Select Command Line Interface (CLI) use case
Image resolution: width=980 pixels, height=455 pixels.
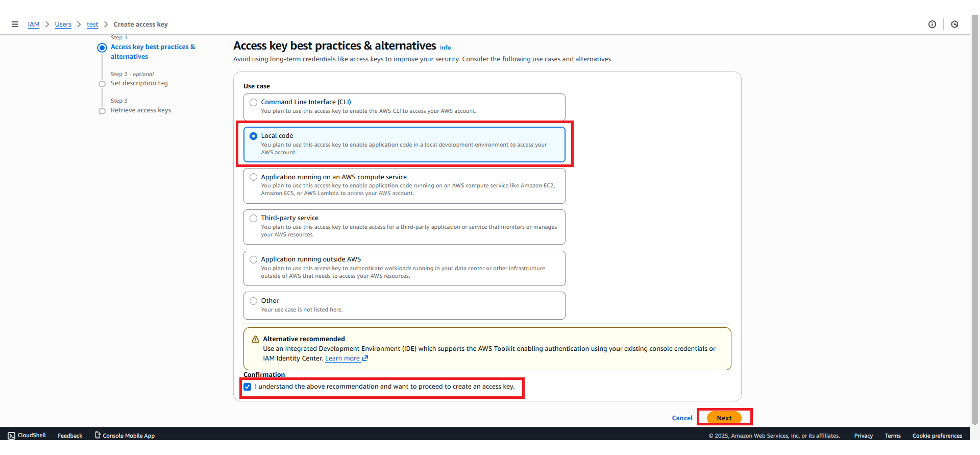pyautogui.click(x=253, y=102)
